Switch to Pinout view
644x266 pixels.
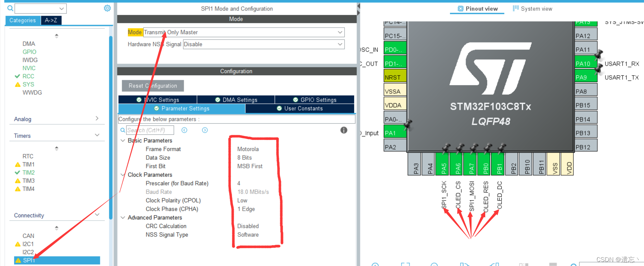(x=477, y=9)
